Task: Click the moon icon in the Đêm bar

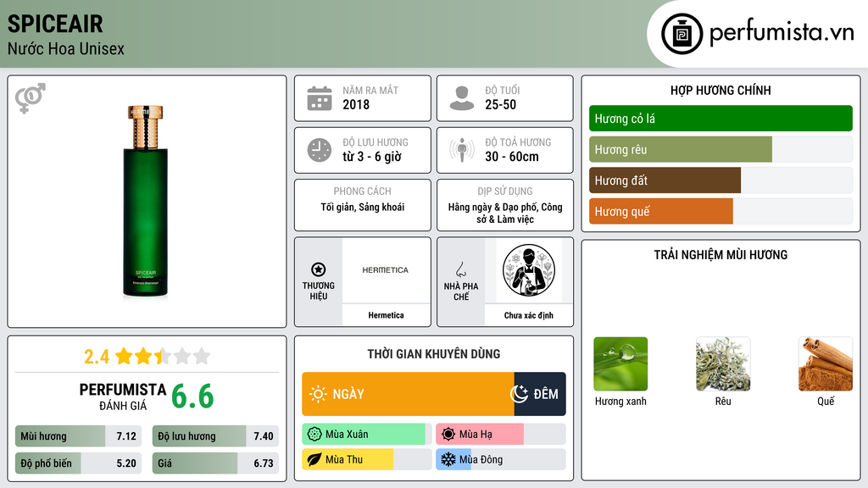Action: (x=520, y=394)
